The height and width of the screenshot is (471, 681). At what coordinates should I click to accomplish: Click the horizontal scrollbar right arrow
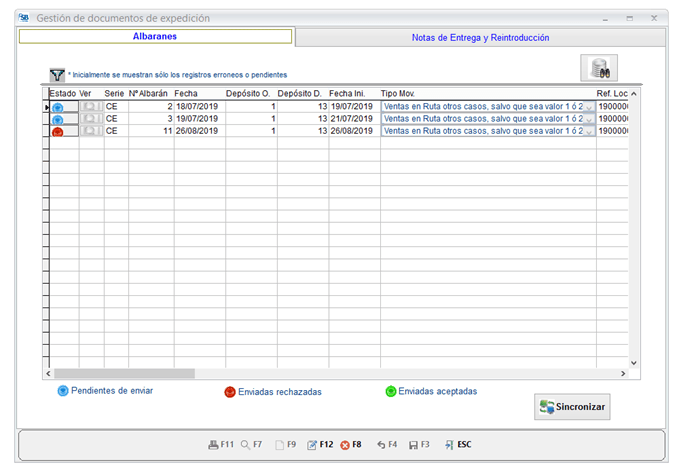coord(622,373)
